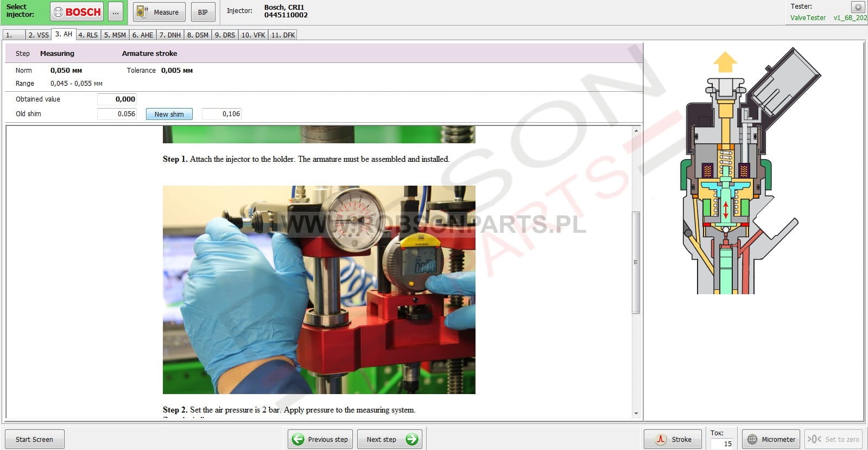868x450 pixels.
Task: Open the injector browse ellipsis button
Action: coord(116,12)
